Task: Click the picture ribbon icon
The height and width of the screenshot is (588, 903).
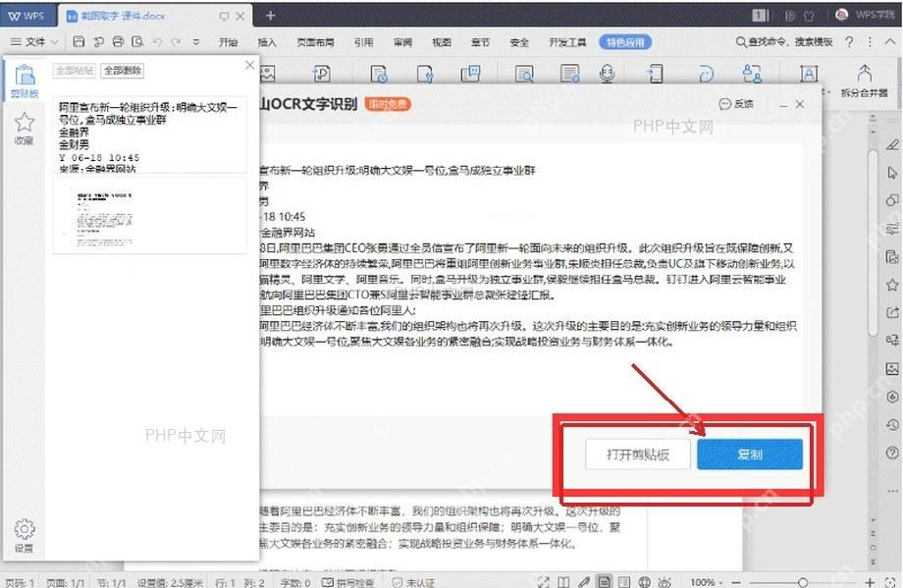Action: tap(267, 74)
